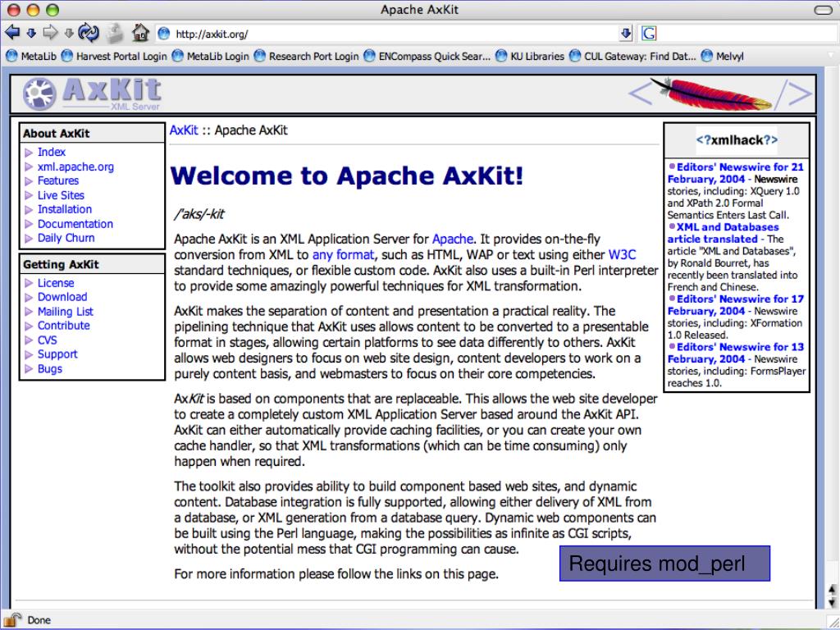This screenshot has width=840, height=630.
Task: Follow the Apache link in the intro
Action: tap(453, 239)
